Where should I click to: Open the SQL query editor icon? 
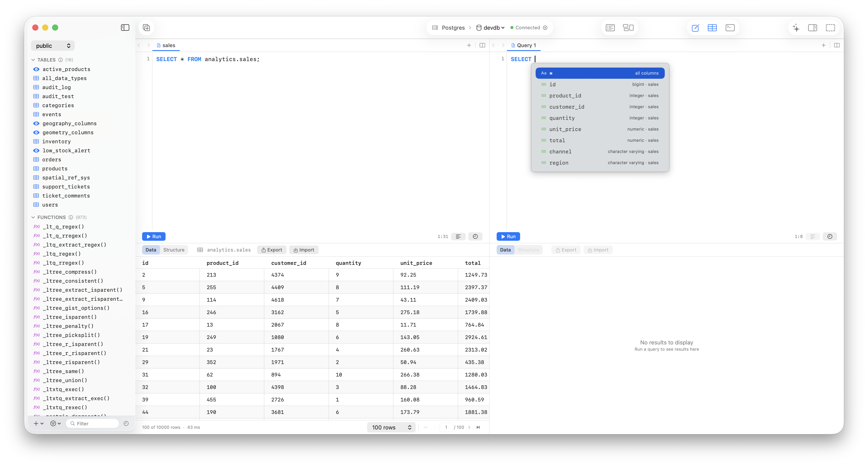[x=695, y=28]
